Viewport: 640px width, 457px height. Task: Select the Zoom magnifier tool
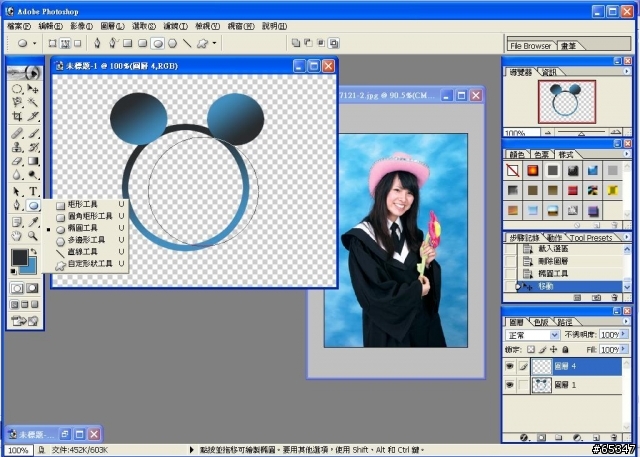point(33,236)
